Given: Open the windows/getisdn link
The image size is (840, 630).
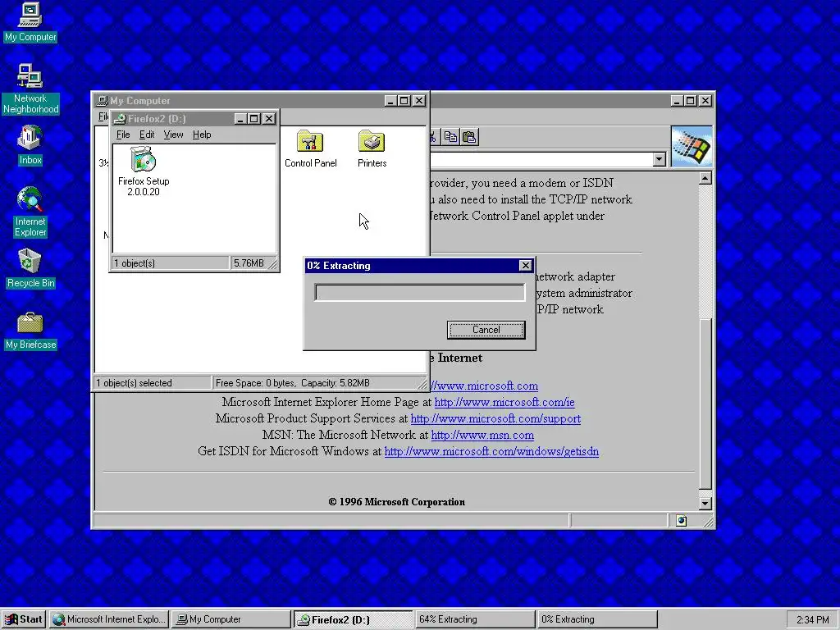Looking at the screenshot, I should [x=491, y=452].
